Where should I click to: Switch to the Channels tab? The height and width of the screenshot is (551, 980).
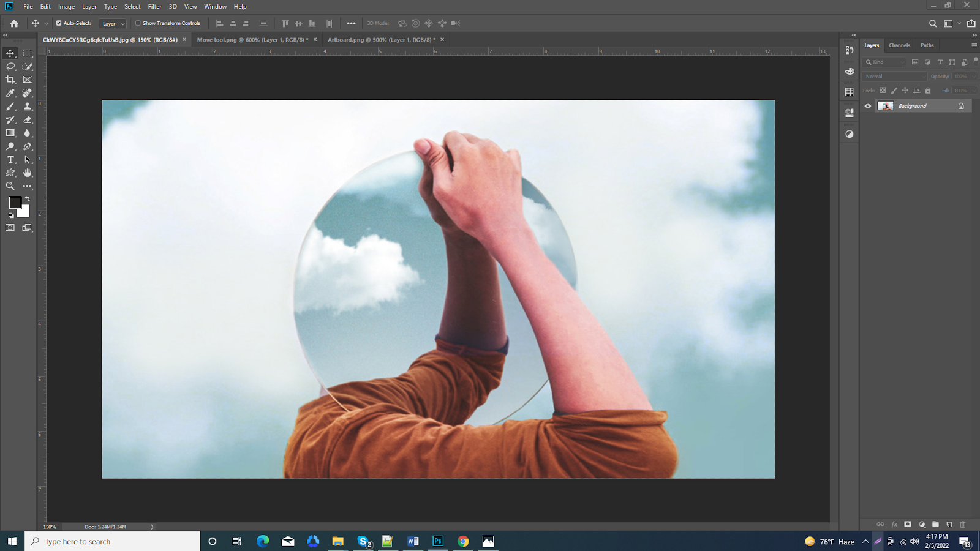coord(899,45)
